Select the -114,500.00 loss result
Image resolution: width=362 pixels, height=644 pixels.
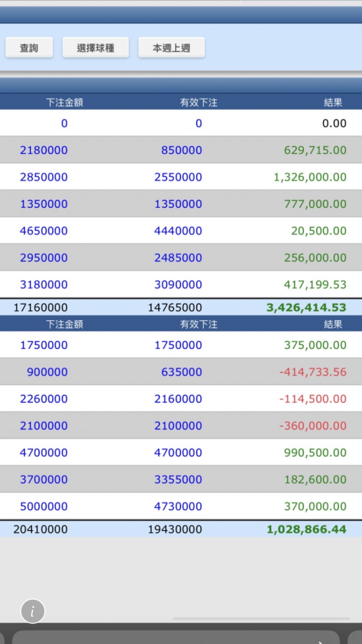click(x=312, y=399)
